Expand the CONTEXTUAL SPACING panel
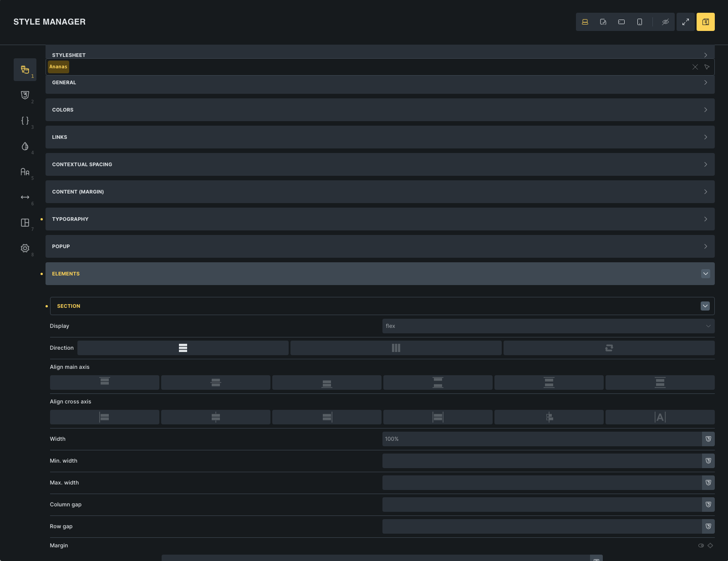 point(380,164)
